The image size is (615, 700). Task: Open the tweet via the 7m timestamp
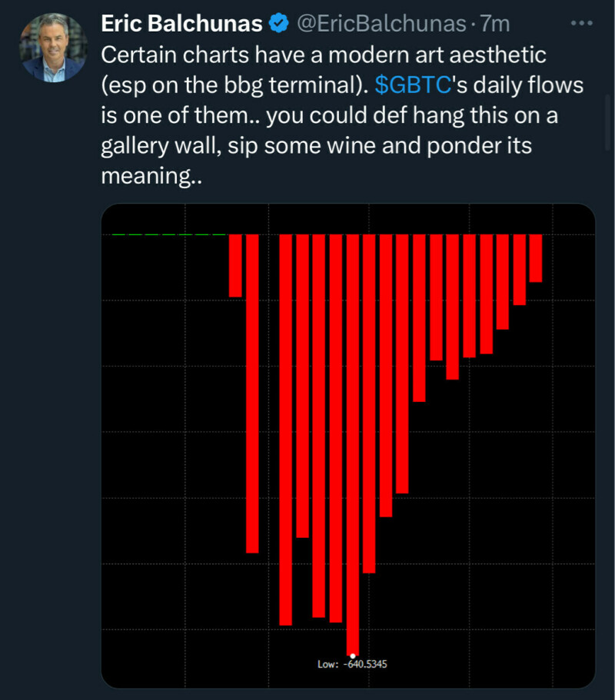pos(495,25)
